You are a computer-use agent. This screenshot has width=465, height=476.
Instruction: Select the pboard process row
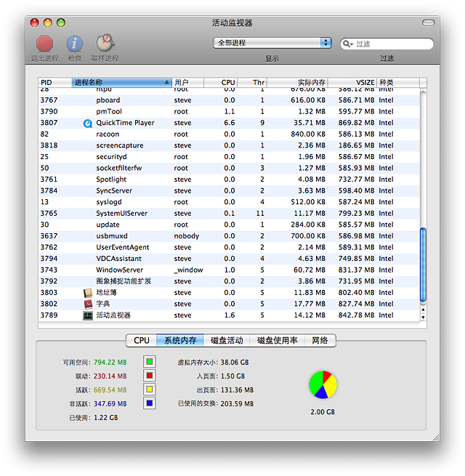click(x=229, y=100)
